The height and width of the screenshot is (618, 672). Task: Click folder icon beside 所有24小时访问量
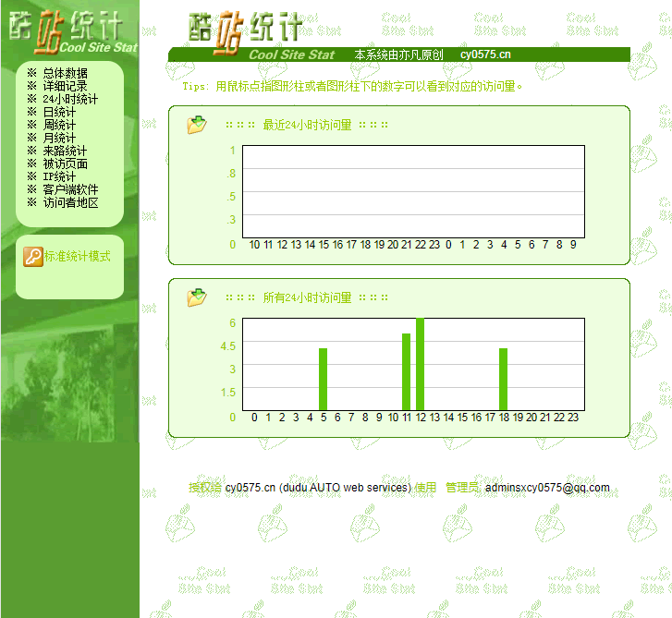point(197,297)
